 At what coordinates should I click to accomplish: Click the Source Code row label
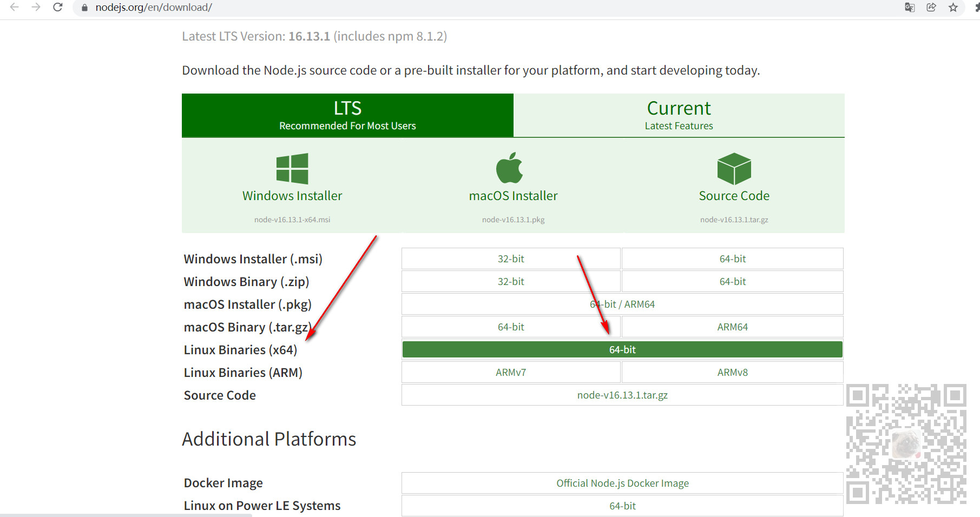(220, 395)
